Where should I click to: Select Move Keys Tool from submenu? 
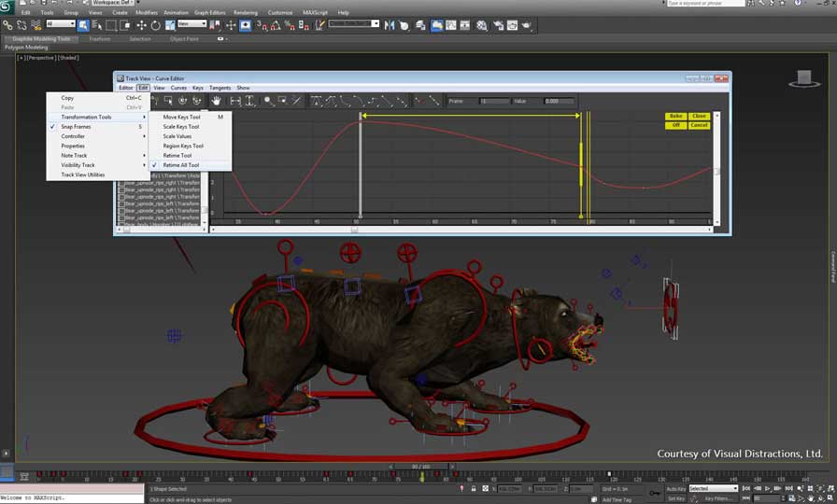(x=190, y=117)
